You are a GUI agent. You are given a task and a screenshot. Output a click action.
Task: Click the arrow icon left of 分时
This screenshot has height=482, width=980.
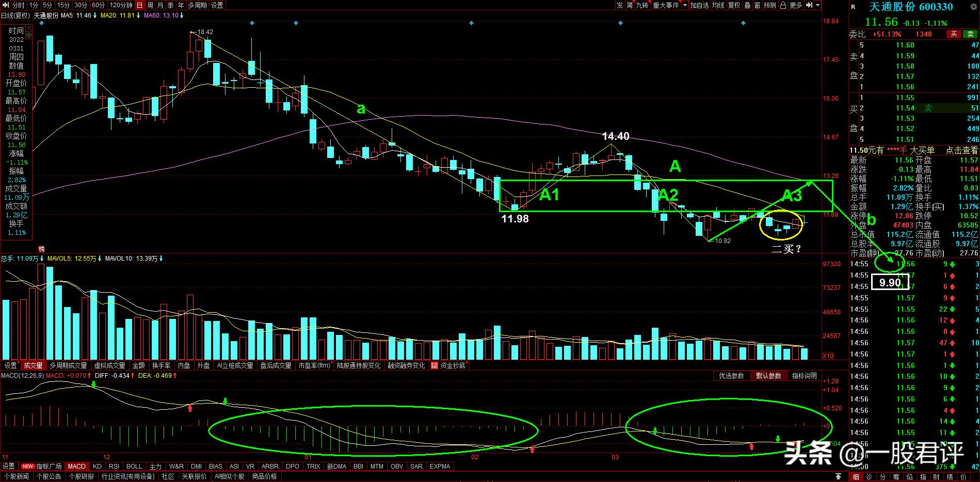tap(5, 5)
